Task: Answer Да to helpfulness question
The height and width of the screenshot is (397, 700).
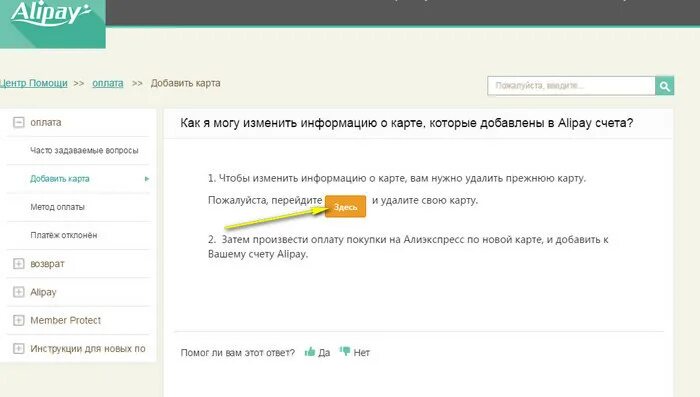Action: click(324, 352)
